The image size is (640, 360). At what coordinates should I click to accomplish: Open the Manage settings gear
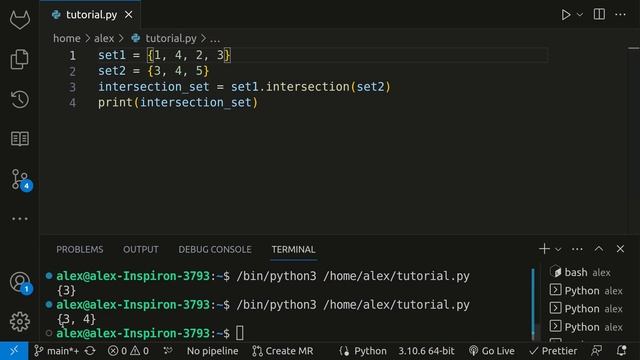20,322
